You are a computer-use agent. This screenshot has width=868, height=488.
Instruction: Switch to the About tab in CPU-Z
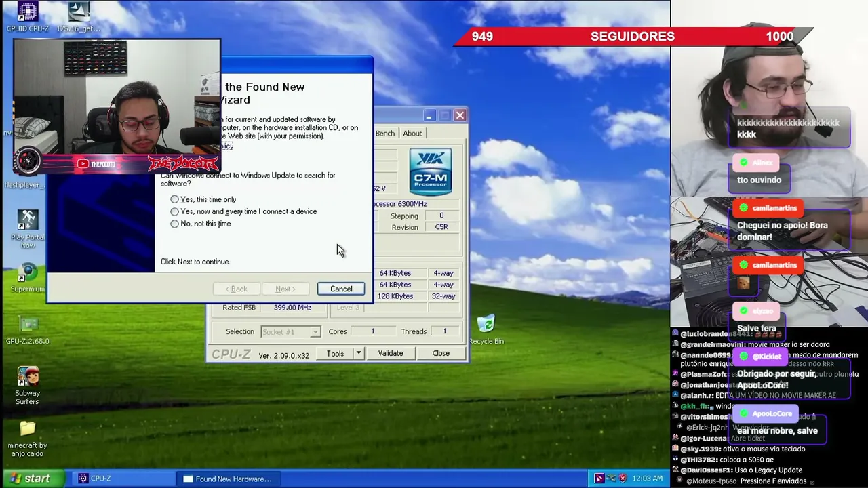coord(412,134)
